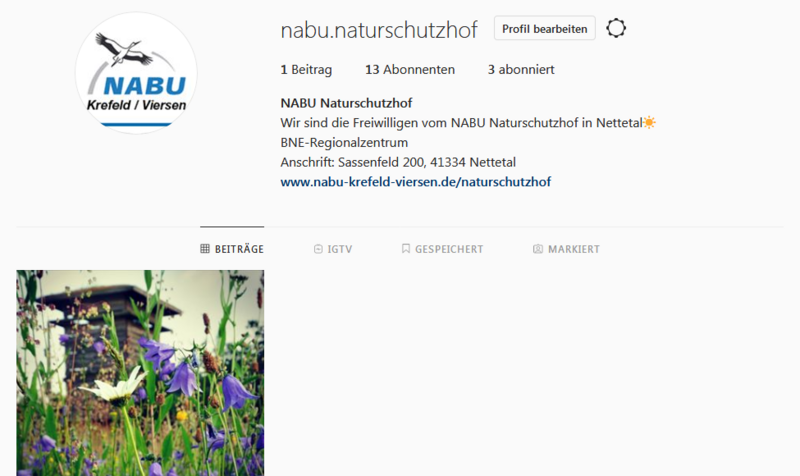This screenshot has width=800, height=476.
Task: Click the NABU Krefeld/Viersen profile picture
Action: click(x=136, y=73)
